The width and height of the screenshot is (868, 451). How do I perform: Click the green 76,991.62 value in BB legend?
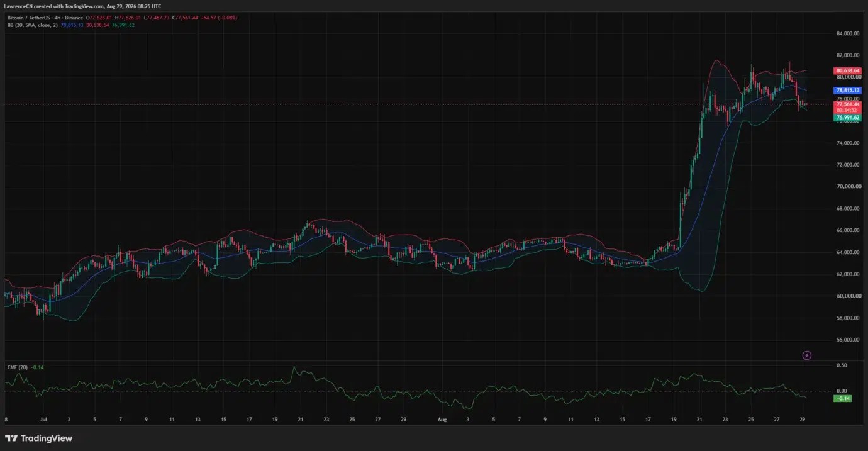click(x=123, y=25)
